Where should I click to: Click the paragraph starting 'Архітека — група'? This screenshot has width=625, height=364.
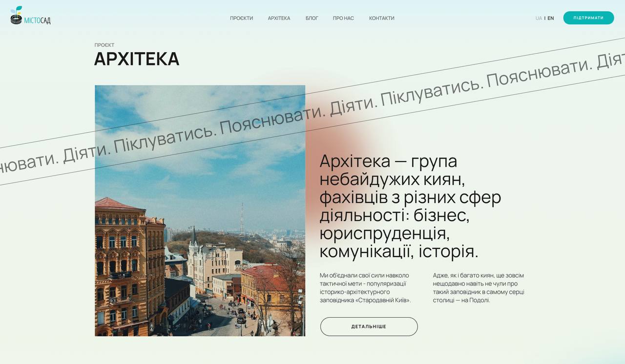click(410, 206)
